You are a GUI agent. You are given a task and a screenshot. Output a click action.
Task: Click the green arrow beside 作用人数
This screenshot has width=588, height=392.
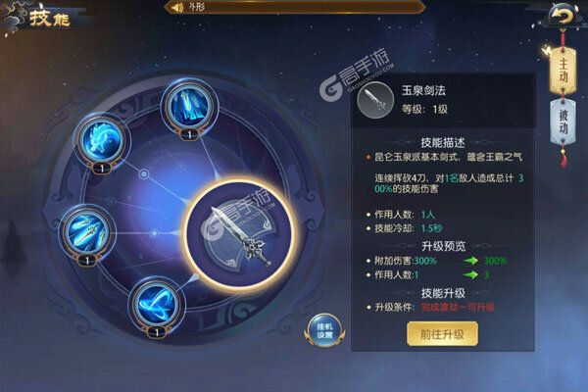click(470, 274)
